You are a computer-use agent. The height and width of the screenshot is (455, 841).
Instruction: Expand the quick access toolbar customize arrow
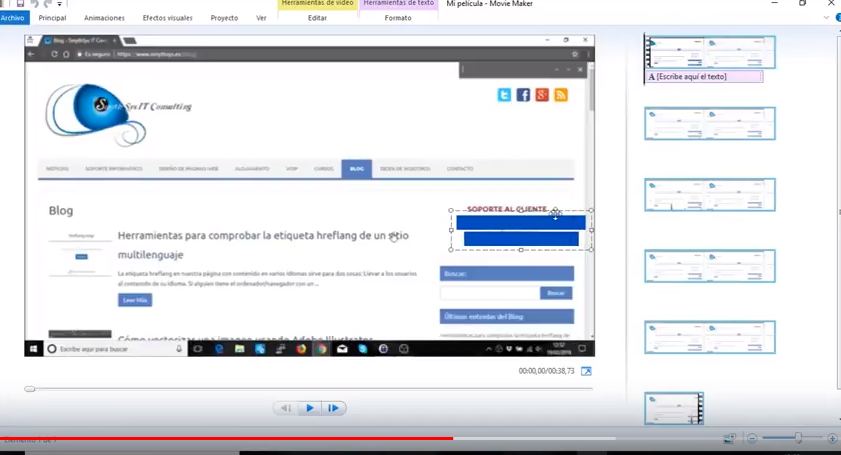point(59,4)
